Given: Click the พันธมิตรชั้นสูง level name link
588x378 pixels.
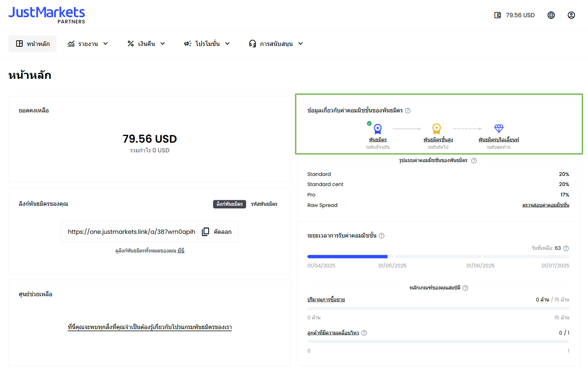Looking at the screenshot, I should click(x=438, y=140).
